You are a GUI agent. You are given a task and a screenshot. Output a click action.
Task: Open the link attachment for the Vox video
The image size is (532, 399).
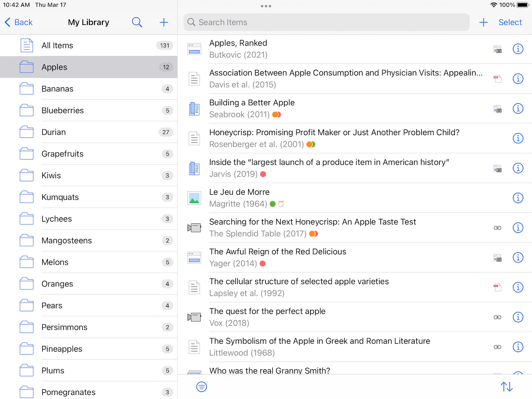pyautogui.click(x=497, y=317)
